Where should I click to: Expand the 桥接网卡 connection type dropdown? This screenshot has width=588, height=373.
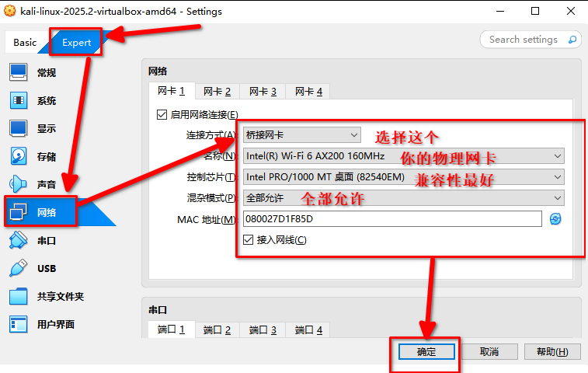coord(301,135)
